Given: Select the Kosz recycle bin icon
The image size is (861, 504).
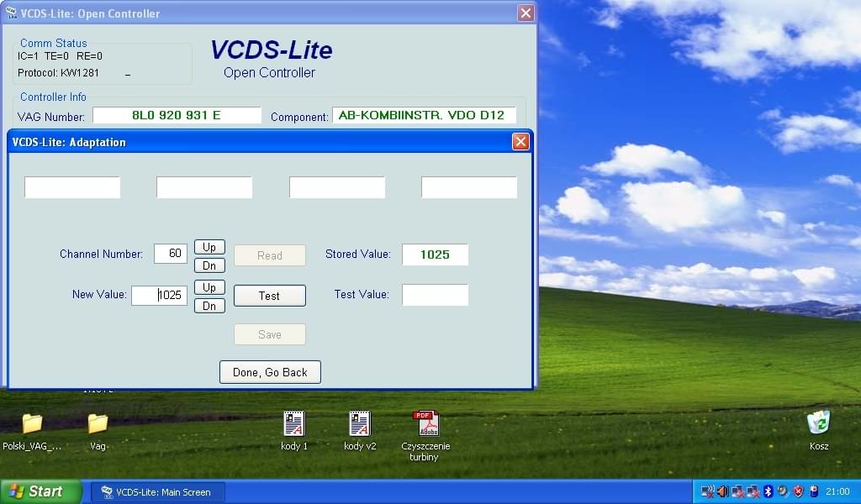Looking at the screenshot, I should coord(819,423).
